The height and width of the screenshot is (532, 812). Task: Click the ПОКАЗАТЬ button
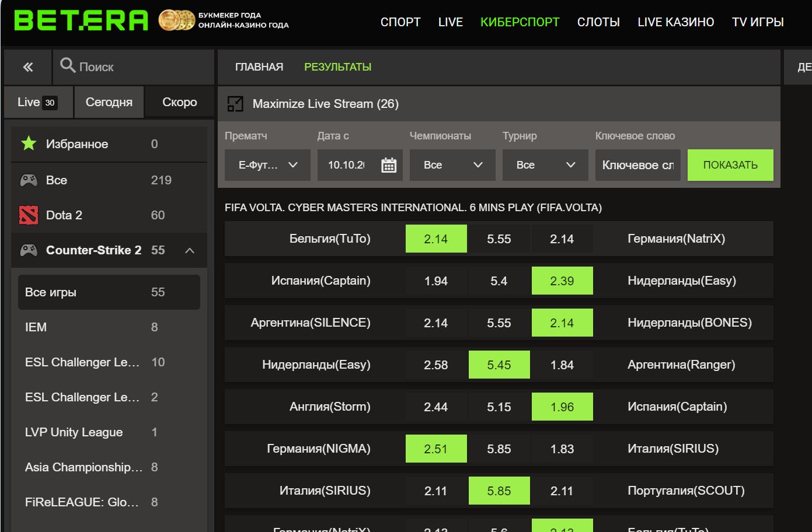[730, 165]
